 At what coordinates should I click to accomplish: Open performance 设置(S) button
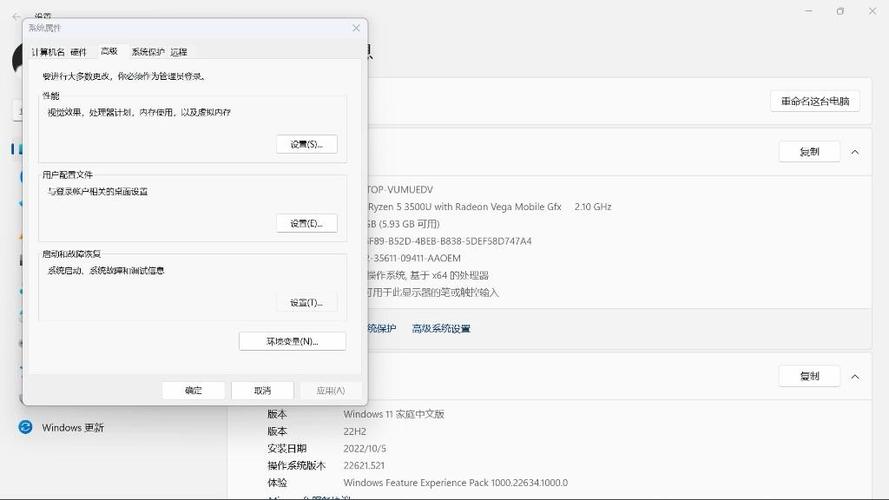click(307, 145)
